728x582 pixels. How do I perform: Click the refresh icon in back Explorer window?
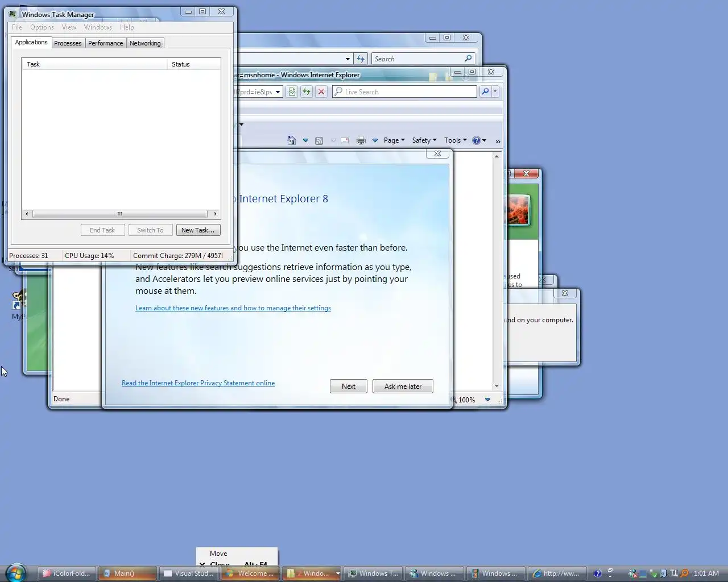click(x=361, y=59)
